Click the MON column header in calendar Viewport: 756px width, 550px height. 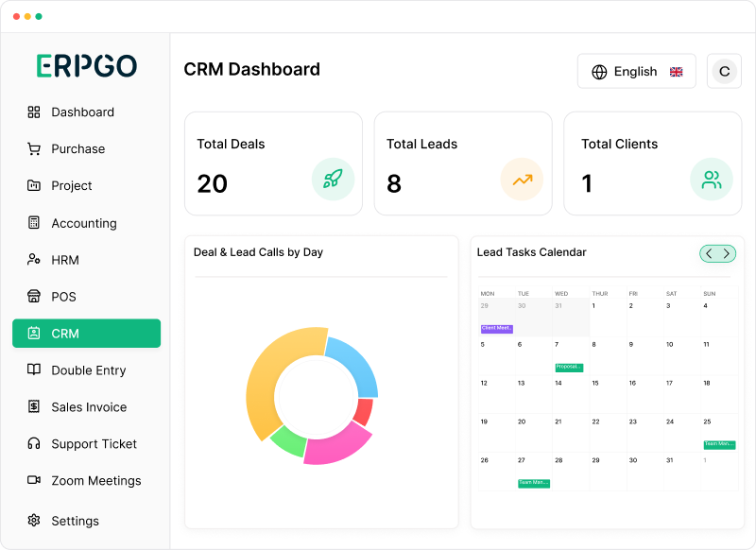488,294
